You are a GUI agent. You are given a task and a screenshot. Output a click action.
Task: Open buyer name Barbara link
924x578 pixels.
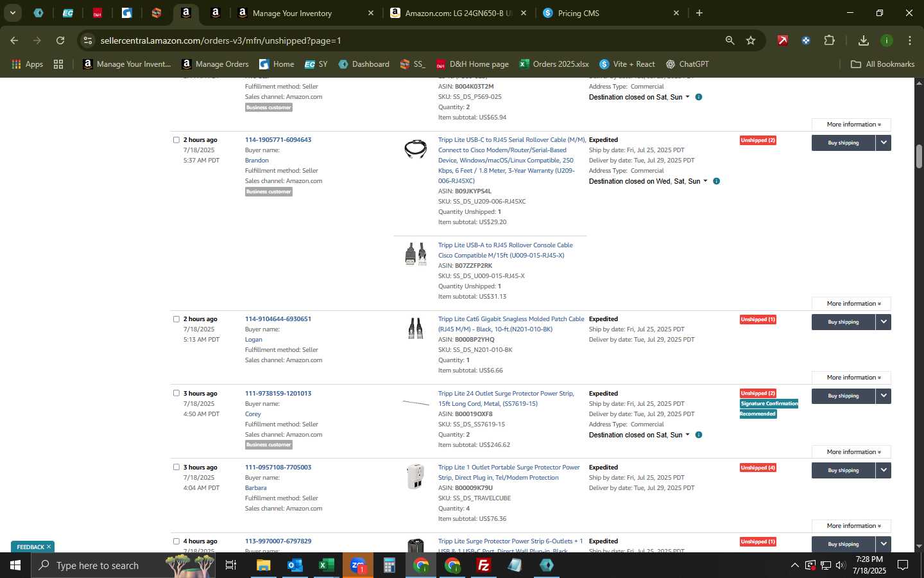[255, 487]
